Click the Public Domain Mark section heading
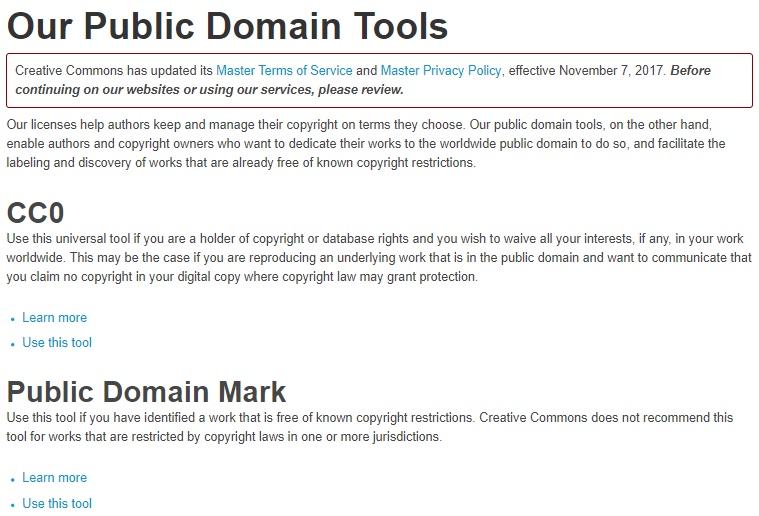The width and height of the screenshot is (759, 516). pyautogui.click(x=147, y=391)
